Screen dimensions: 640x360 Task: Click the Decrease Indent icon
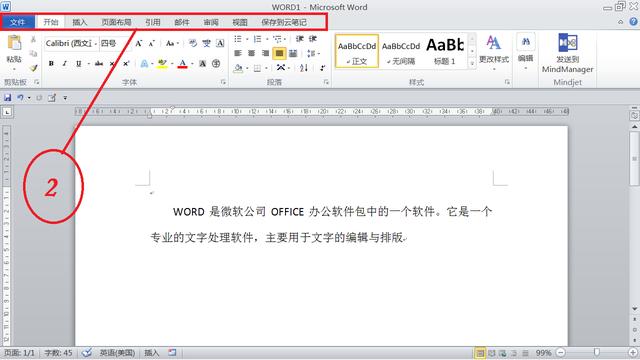tap(300, 39)
